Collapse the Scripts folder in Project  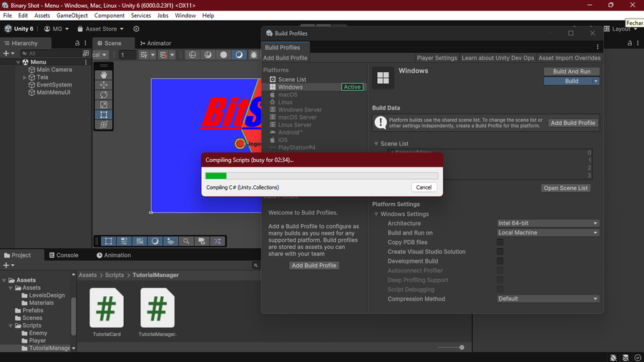pos(11,326)
